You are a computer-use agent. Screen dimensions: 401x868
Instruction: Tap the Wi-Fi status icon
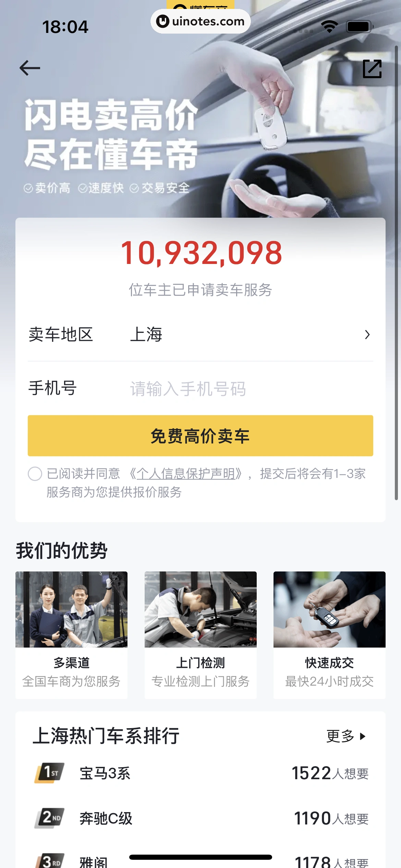point(329,26)
